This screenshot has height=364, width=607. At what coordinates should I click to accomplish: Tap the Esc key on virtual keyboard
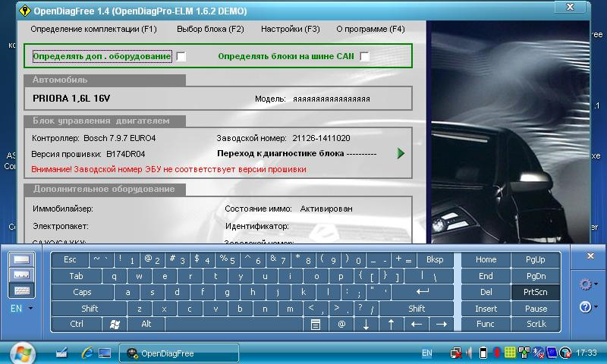click(70, 259)
